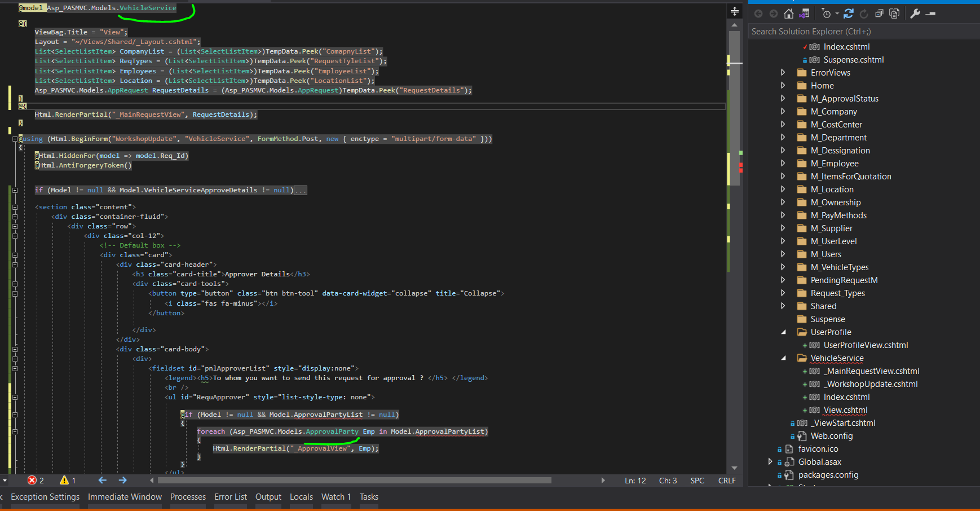Select _MainRequestView.cshtml file
This screenshot has width=980, height=511.
click(x=871, y=371)
